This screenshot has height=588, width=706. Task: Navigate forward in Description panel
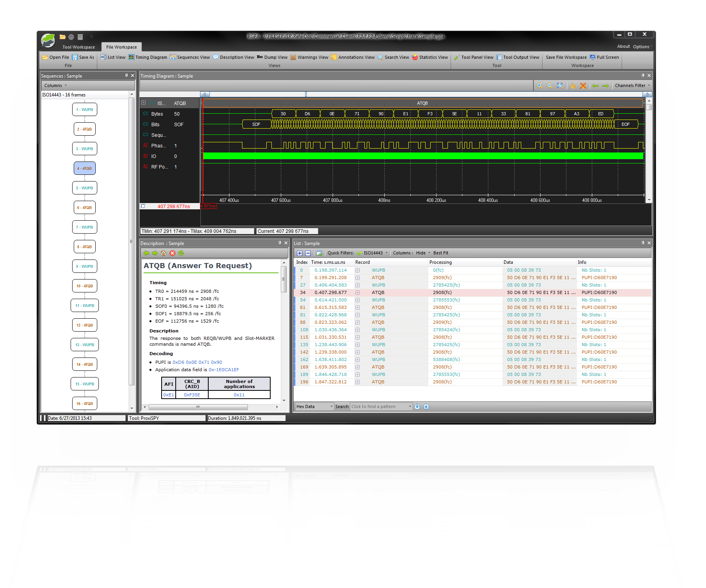coord(155,253)
